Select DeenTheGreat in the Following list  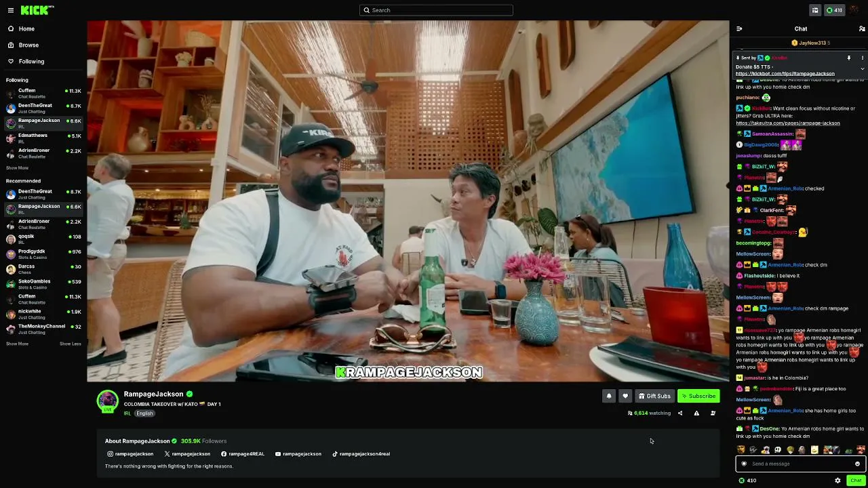click(43, 108)
